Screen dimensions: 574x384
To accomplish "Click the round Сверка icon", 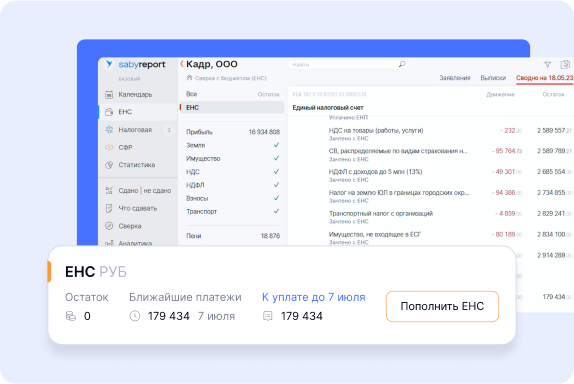I will [109, 226].
